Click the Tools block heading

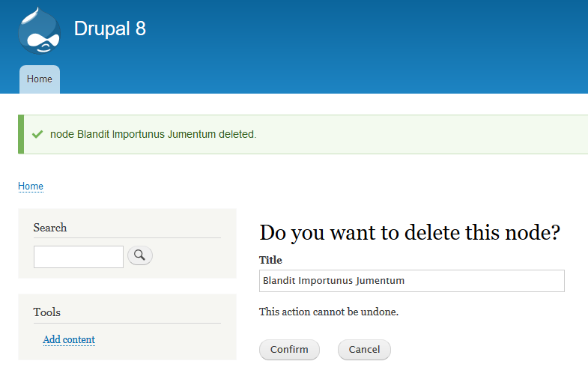coord(47,312)
